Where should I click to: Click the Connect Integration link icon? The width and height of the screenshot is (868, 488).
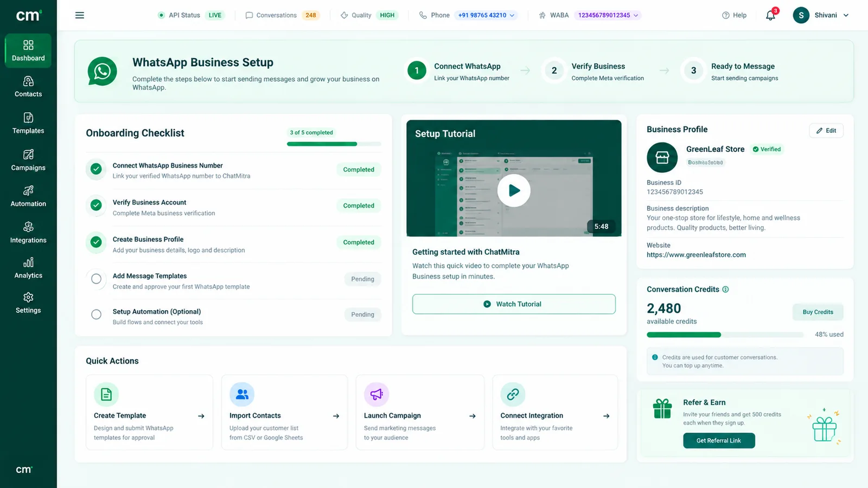tap(513, 394)
